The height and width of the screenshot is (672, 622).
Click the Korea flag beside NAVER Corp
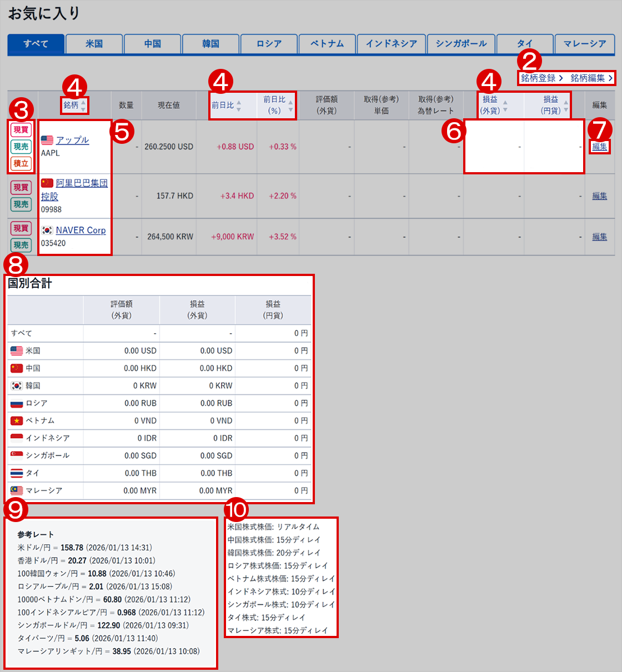point(47,230)
